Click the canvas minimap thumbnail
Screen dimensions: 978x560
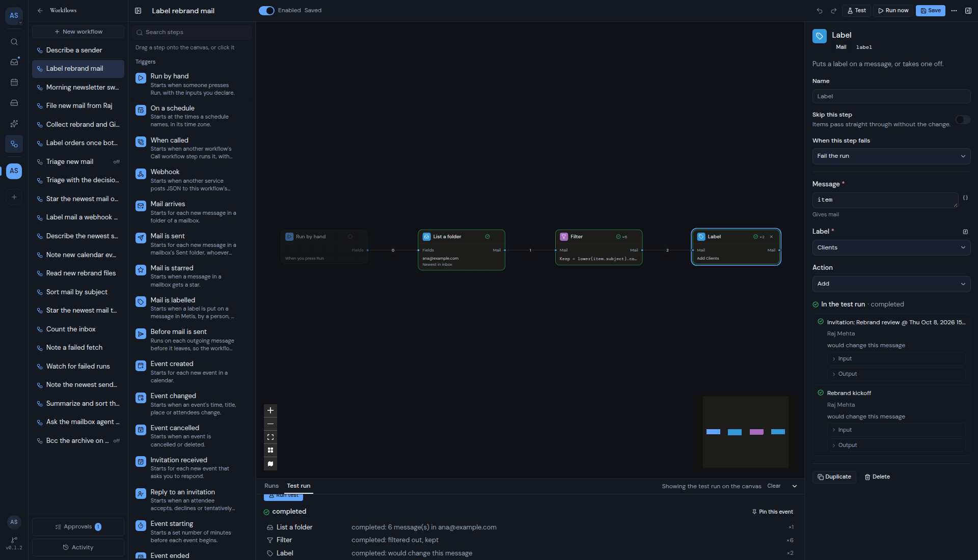click(x=746, y=432)
